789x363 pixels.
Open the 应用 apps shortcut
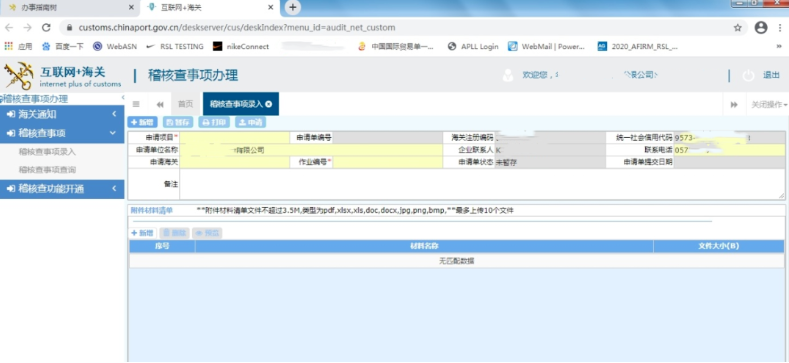pos(19,46)
